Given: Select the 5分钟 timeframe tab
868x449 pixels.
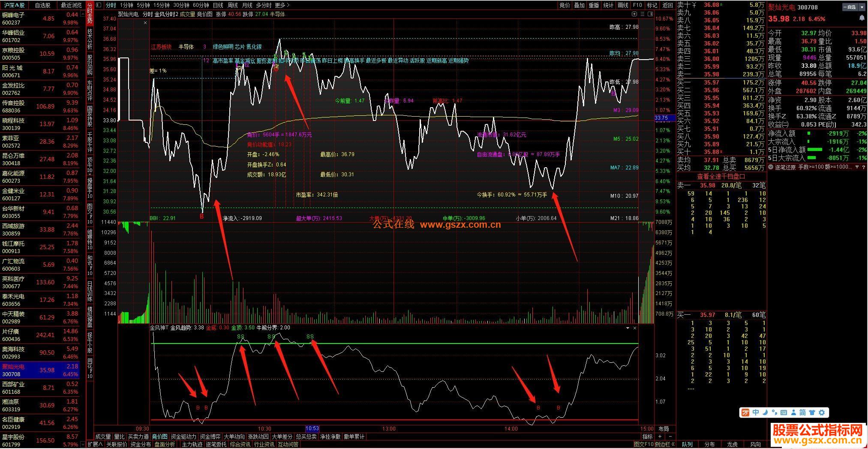Looking at the screenshot, I should click(143, 5).
